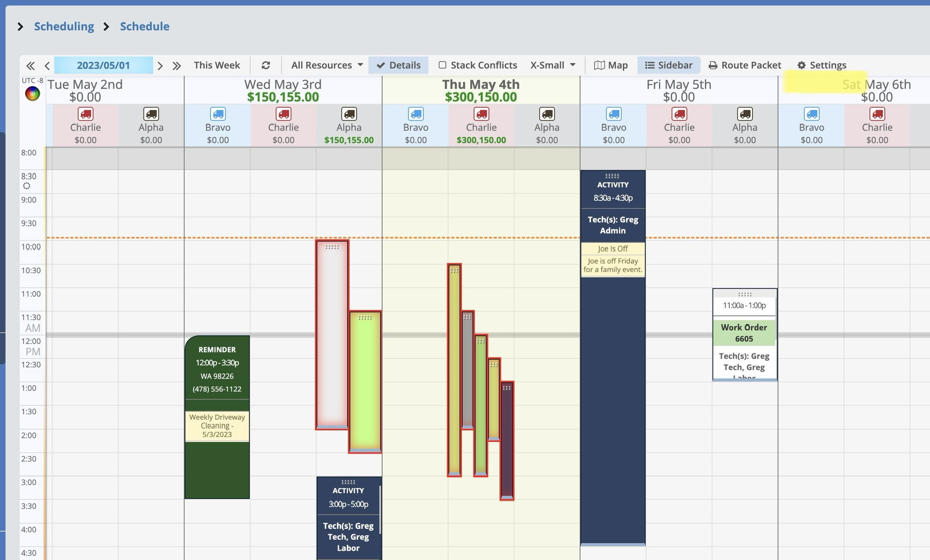
Task: Open the Map view
Action: pos(611,65)
